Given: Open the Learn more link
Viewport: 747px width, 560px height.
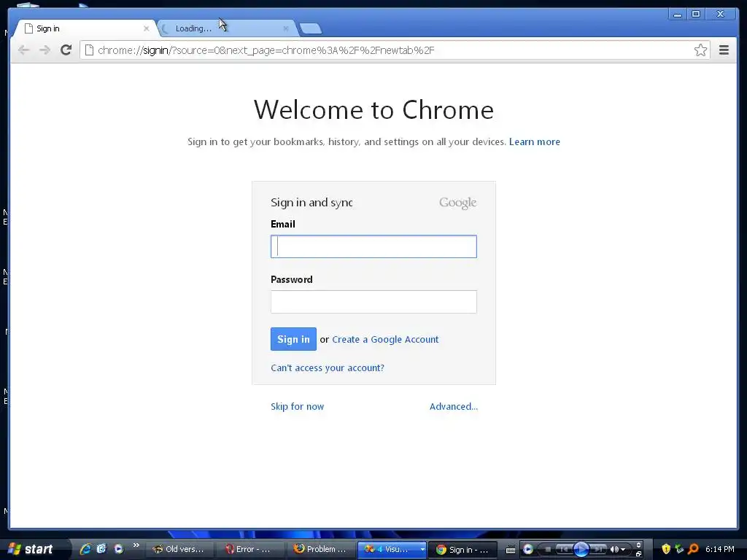Looking at the screenshot, I should tap(535, 141).
